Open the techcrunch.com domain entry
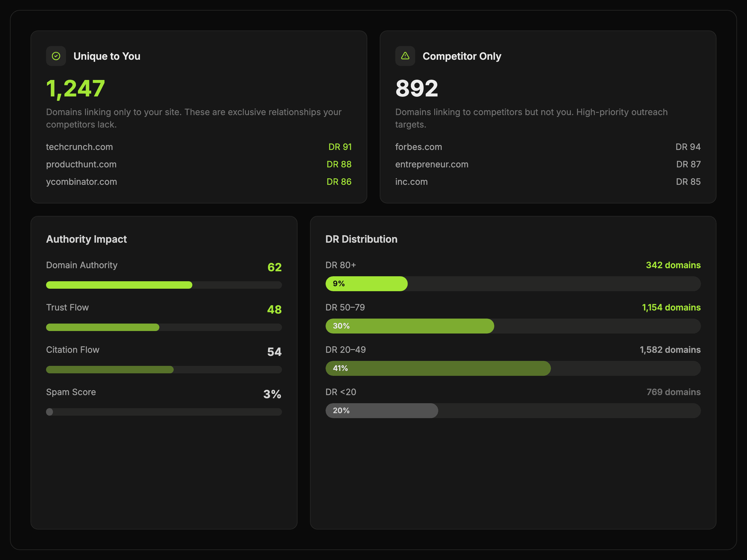The height and width of the screenshot is (560, 747). pos(79,147)
